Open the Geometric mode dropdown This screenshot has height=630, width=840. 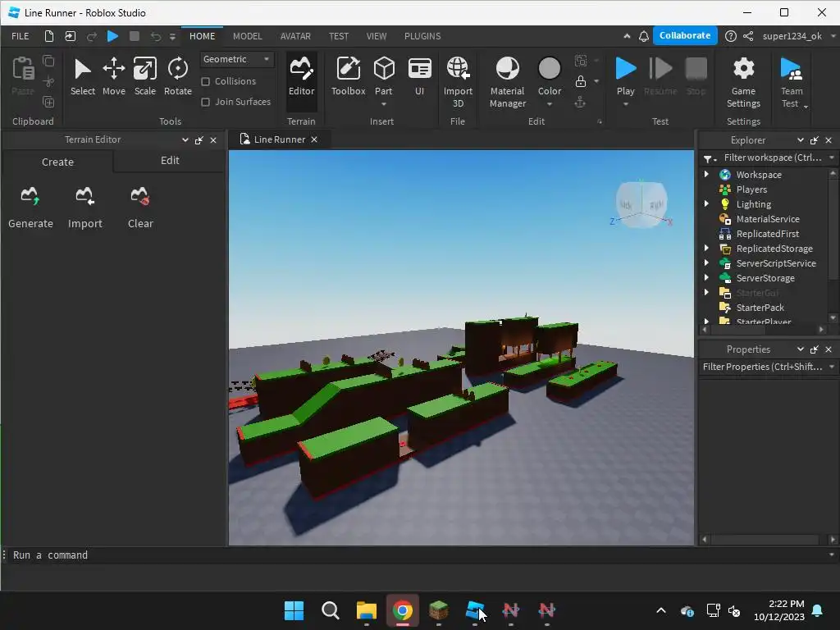tap(237, 59)
